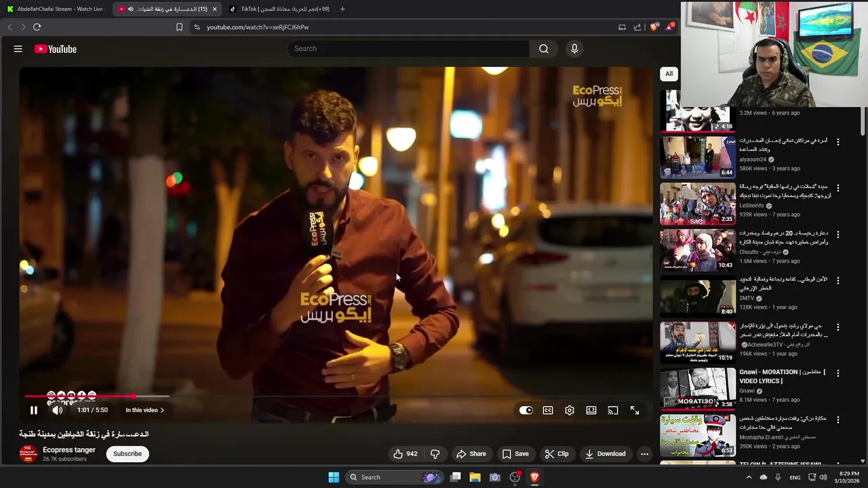
Task: Click YouTube search input field
Action: coord(409,49)
